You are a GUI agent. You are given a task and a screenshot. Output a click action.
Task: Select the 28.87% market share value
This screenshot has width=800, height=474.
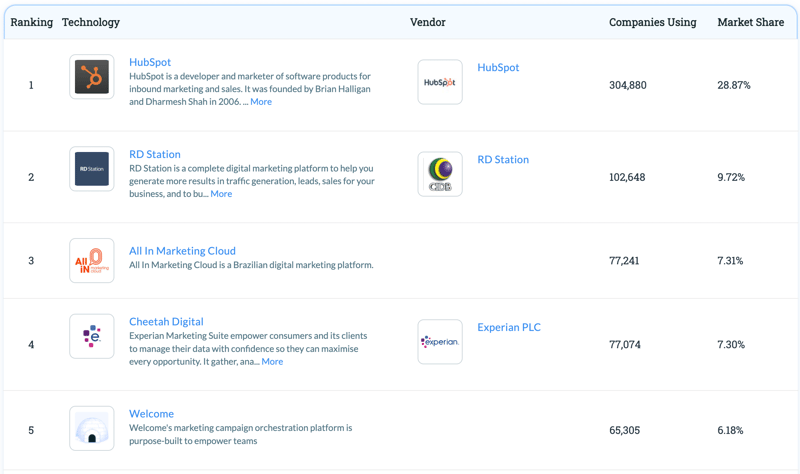point(734,85)
